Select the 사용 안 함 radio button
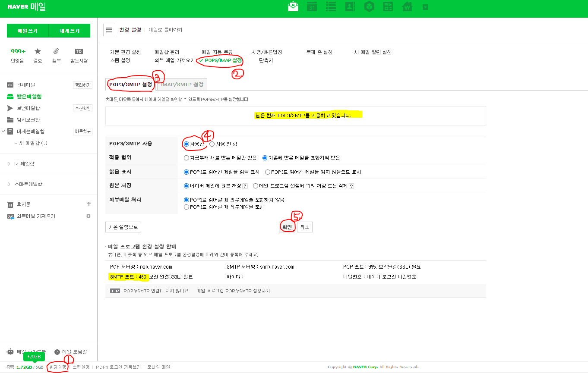 tap(212, 144)
